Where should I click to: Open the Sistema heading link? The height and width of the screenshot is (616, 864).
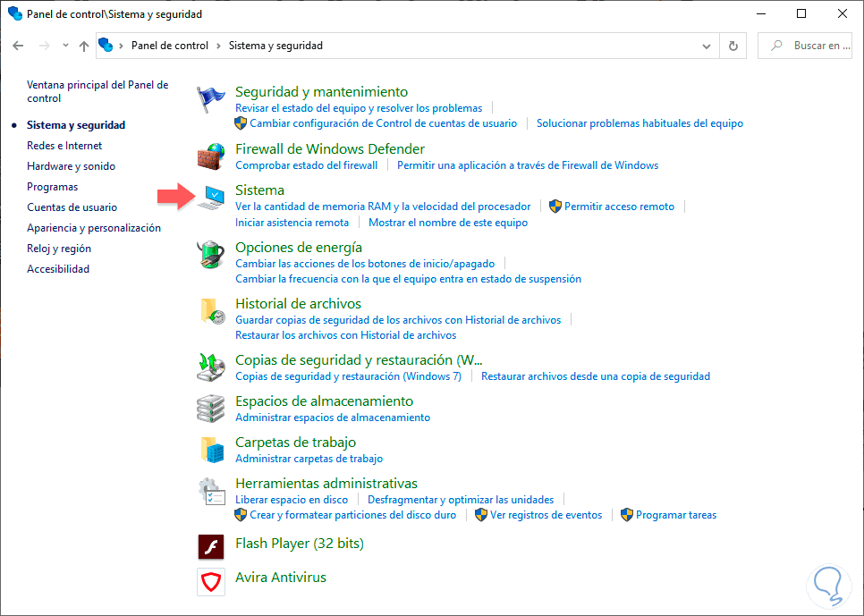point(259,190)
